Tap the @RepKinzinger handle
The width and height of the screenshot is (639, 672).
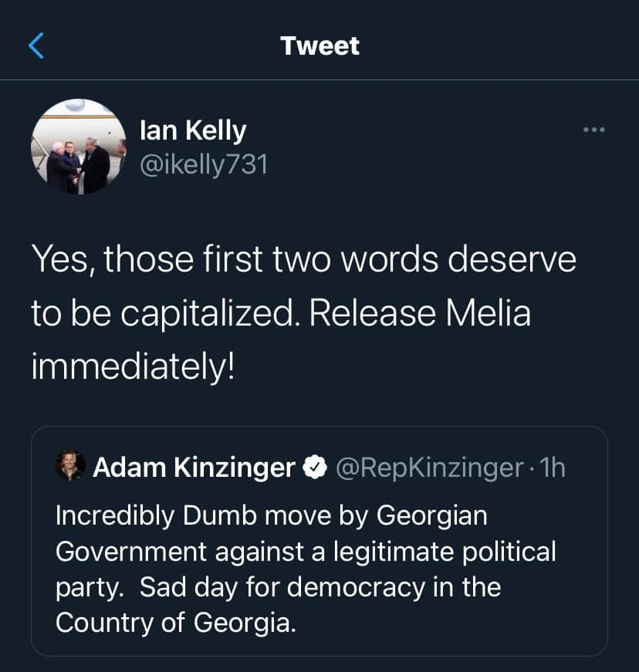tap(428, 467)
